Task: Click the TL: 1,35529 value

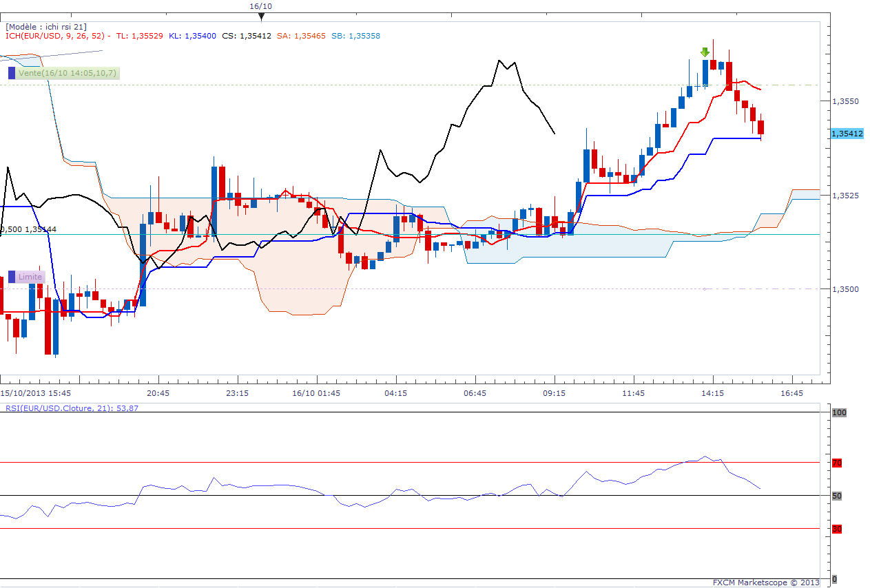Action: (x=140, y=36)
